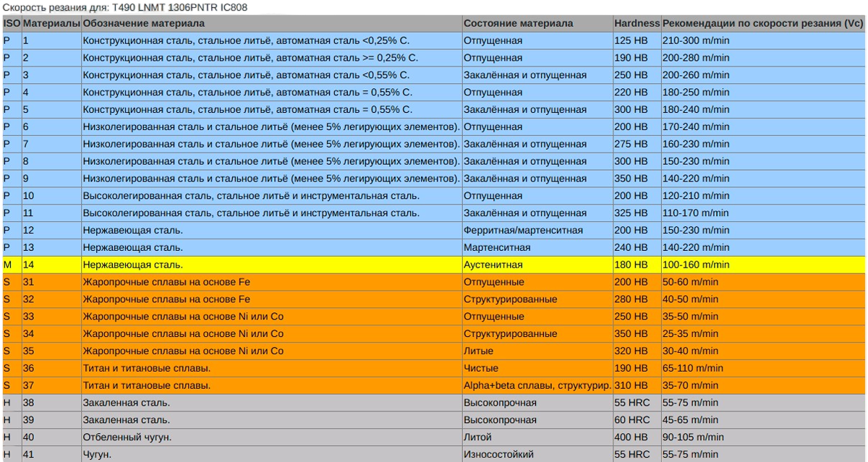Click the 'Состояние материала' column header
The image size is (868, 462).
tap(537, 23)
